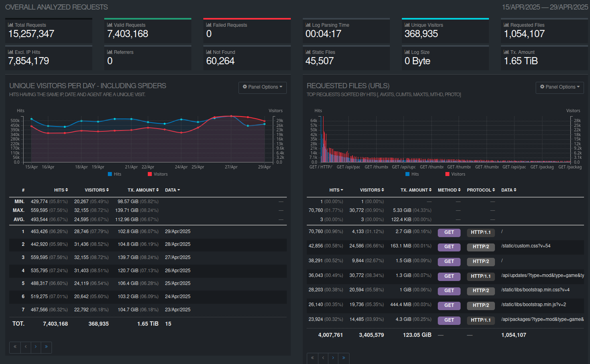Image resolution: width=590 pixels, height=364 pixels.
Task: Click the bar chart icon beside Total Requests
Action: click(10, 25)
